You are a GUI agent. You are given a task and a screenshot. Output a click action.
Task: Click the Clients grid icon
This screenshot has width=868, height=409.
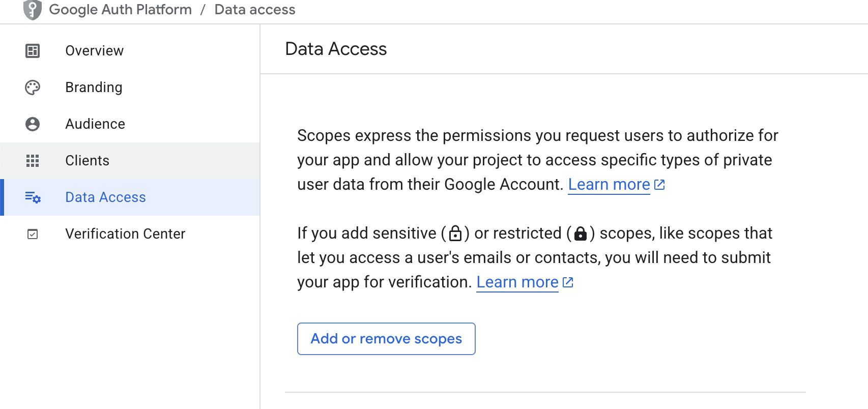click(x=33, y=161)
